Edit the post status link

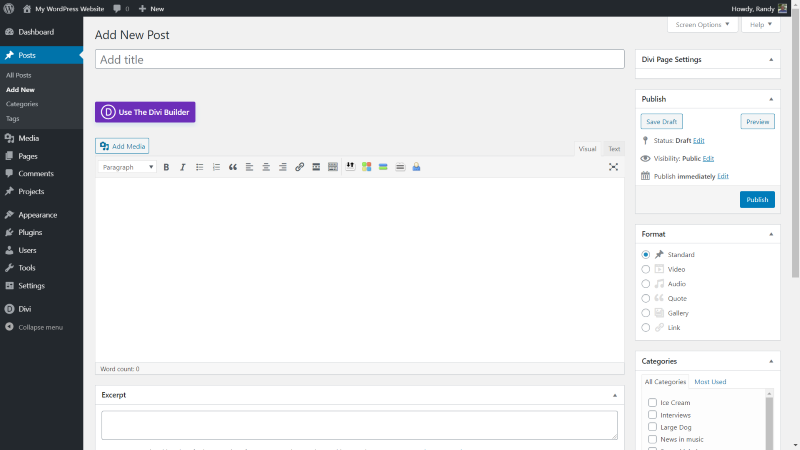click(x=698, y=140)
